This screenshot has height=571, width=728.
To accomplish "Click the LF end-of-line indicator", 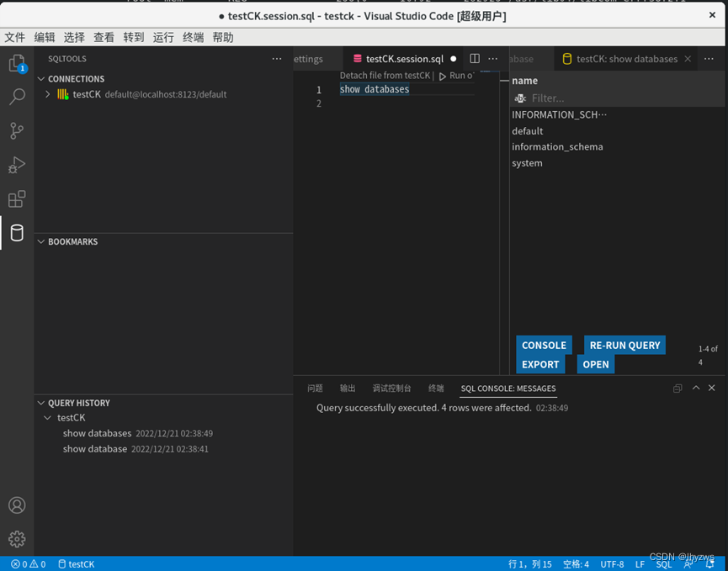I will click(x=640, y=564).
